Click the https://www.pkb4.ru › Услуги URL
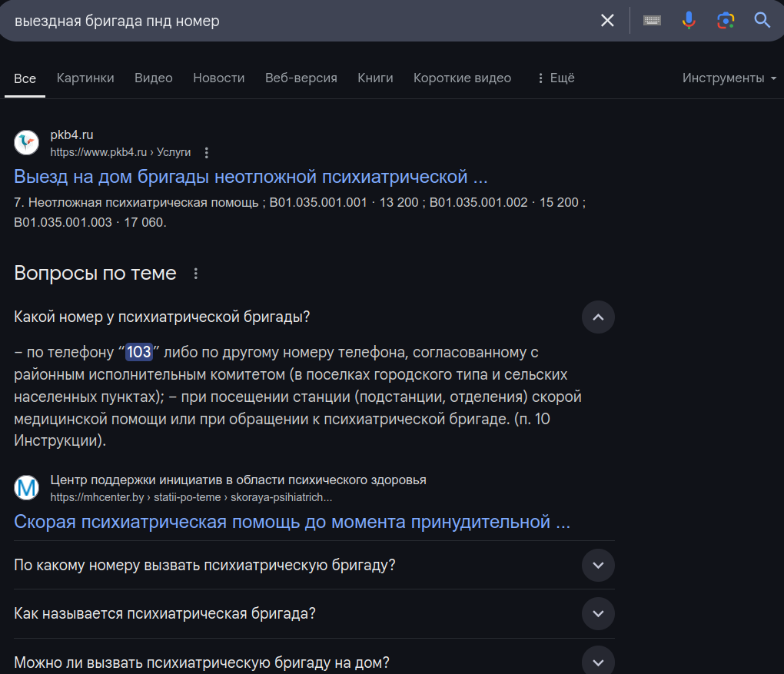This screenshot has width=784, height=674. [x=121, y=152]
